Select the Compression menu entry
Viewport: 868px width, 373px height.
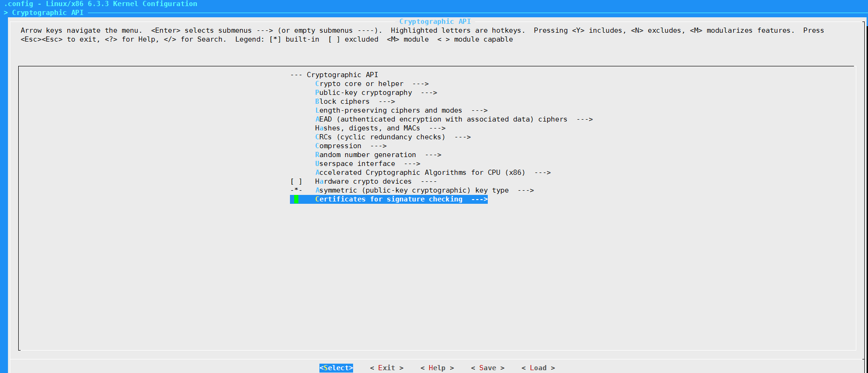338,146
